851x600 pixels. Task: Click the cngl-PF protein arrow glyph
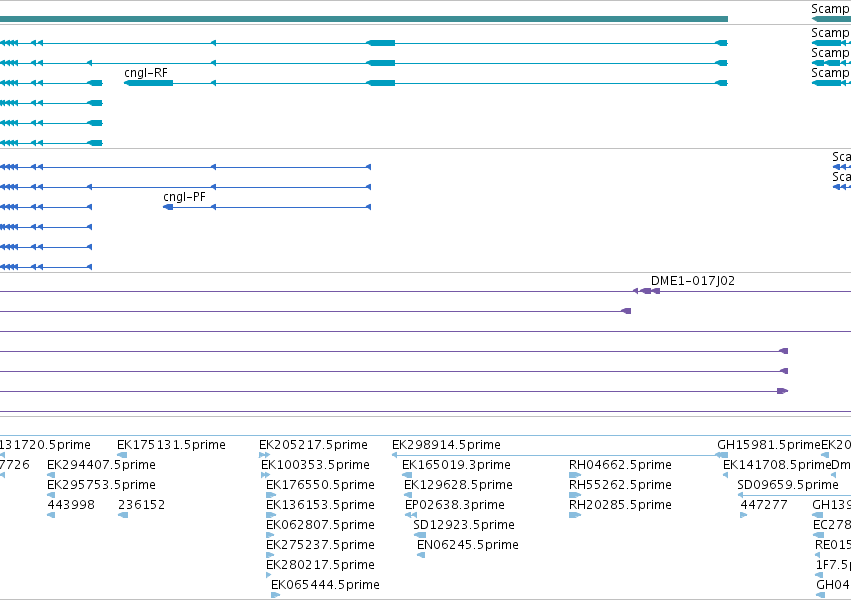[x=168, y=207]
